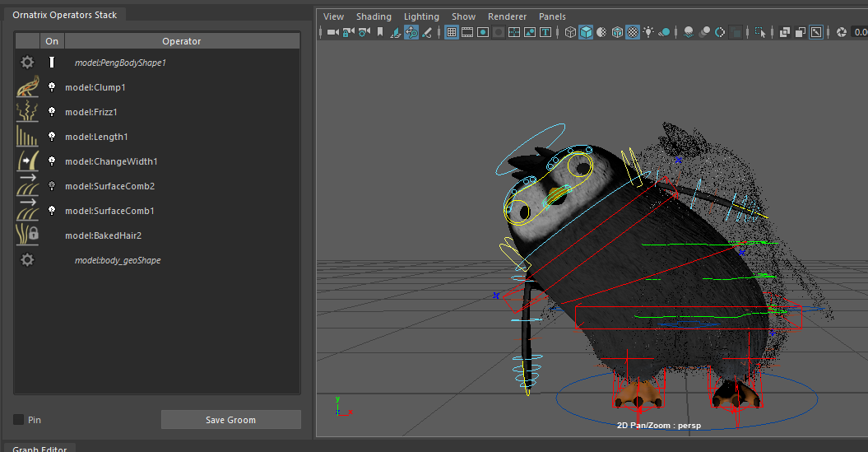
Task: Switch to Ornatrix Operators Stack tab
Action: coord(64,15)
